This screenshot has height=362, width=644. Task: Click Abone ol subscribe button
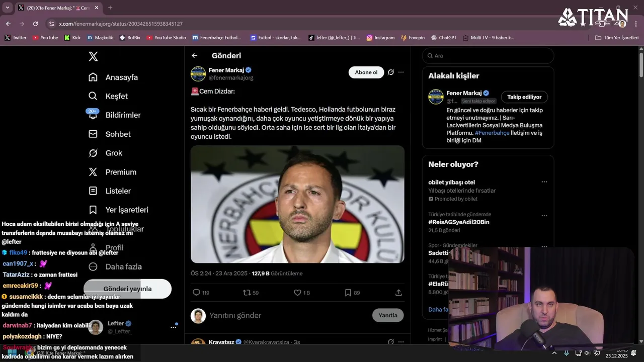pos(366,72)
